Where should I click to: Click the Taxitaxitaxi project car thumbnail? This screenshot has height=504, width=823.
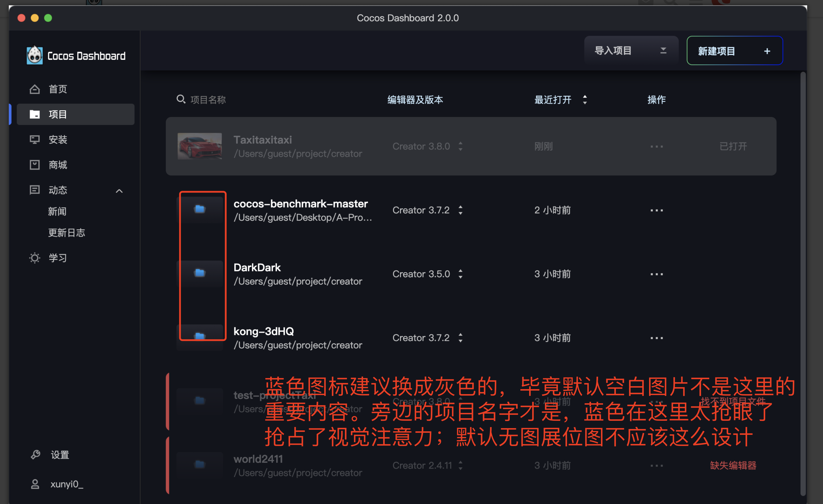(199, 146)
